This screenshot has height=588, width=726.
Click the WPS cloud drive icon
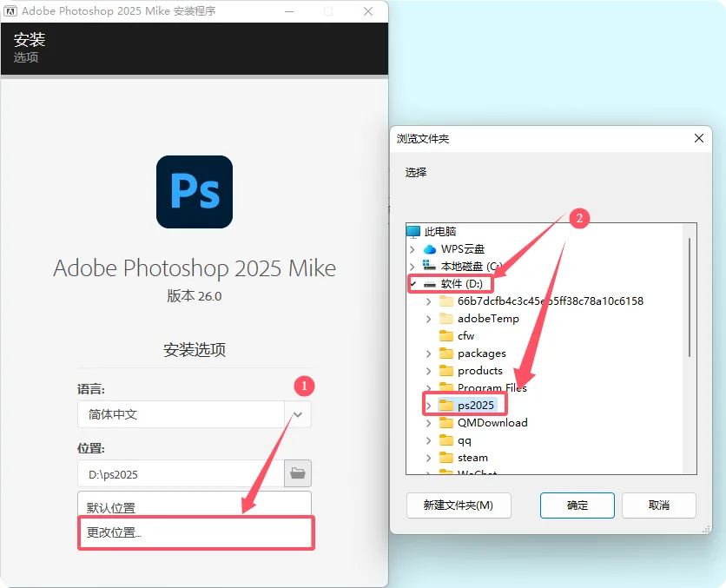[x=430, y=249]
